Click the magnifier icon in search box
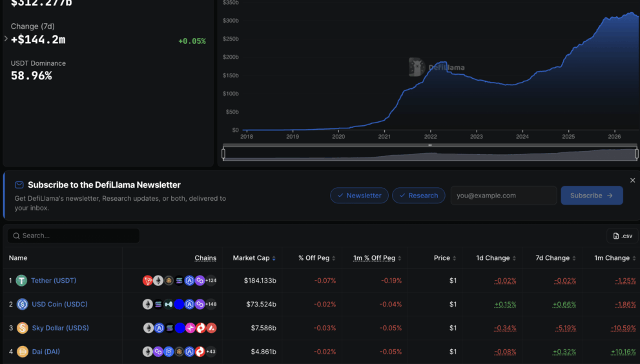The width and height of the screenshot is (640, 364). (16, 236)
